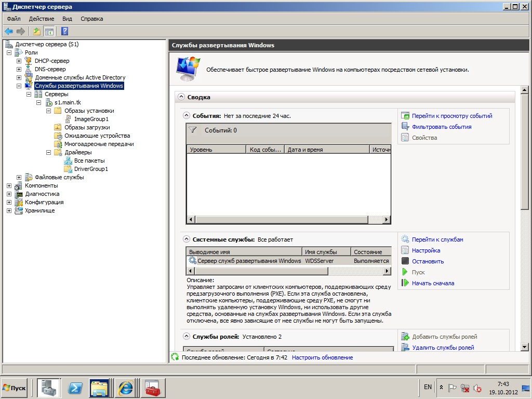Launch PowerShell from the taskbar
This screenshot has height=399, width=532.
click(75, 388)
